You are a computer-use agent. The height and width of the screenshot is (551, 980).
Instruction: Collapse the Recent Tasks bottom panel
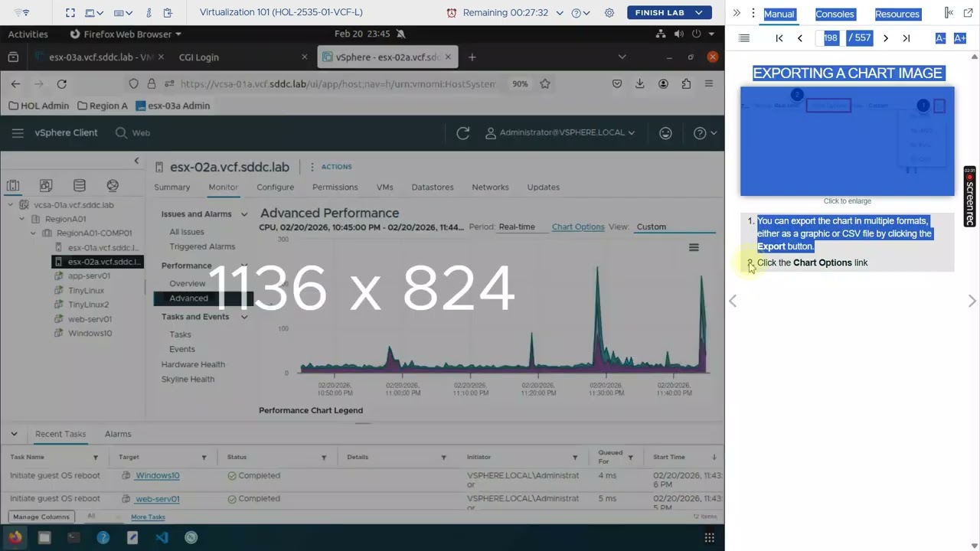(14, 435)
